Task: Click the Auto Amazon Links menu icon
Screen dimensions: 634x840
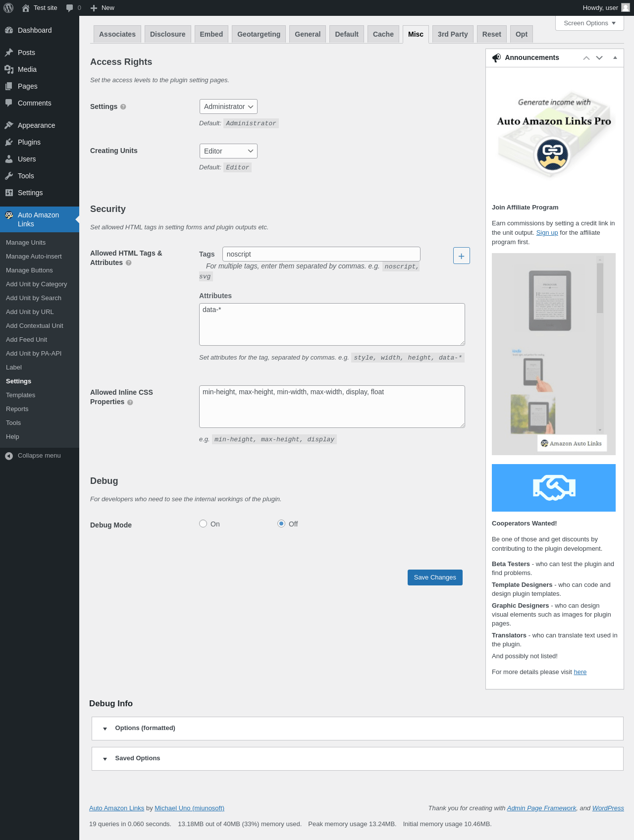Action: (x=9, y=215)
